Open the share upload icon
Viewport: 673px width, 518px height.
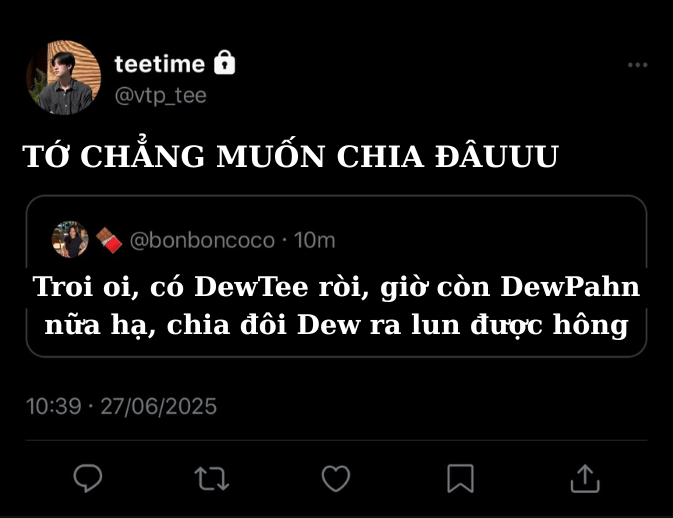pyautogui.click(x=585, y=478)
